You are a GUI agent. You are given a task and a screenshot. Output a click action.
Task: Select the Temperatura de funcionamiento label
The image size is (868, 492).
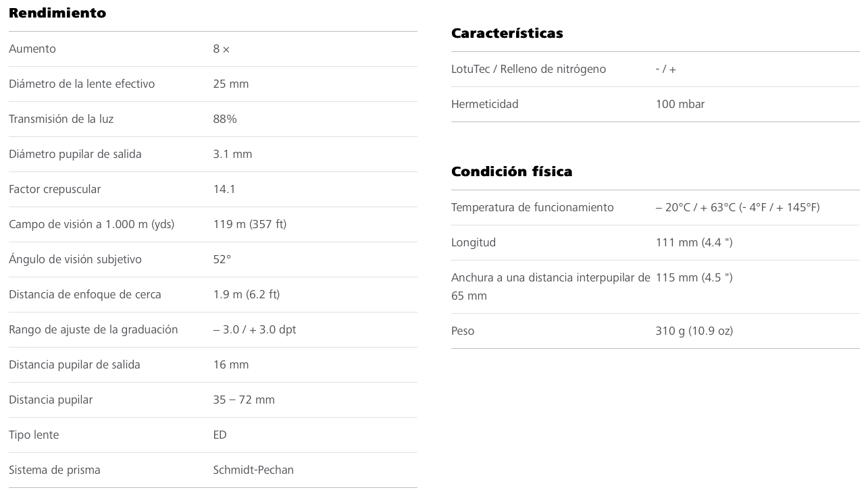(x=532, y=207)
